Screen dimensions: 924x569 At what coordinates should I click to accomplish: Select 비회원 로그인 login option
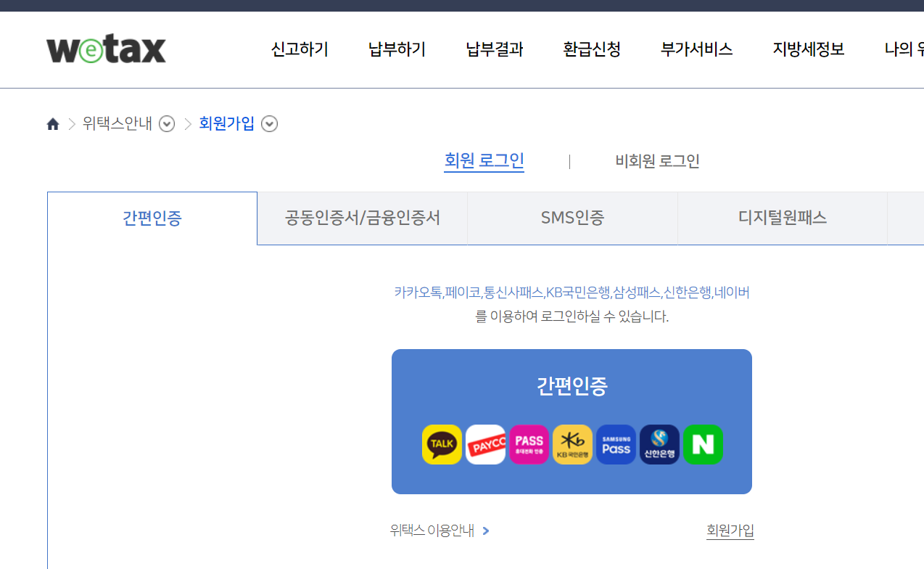(x=656, y=161)
